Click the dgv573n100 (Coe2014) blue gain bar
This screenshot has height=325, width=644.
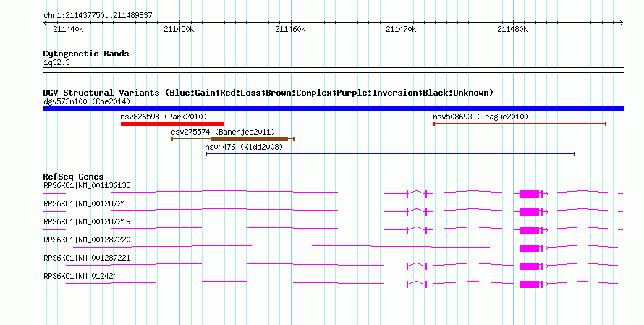pos(334,109)
